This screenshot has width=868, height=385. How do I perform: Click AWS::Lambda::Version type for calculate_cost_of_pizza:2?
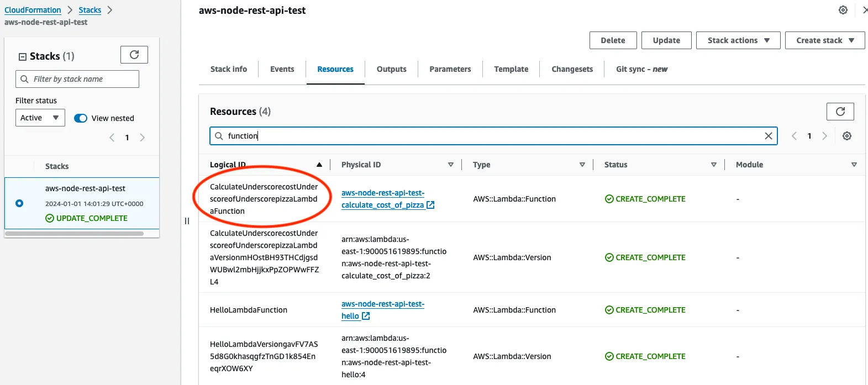512,257
